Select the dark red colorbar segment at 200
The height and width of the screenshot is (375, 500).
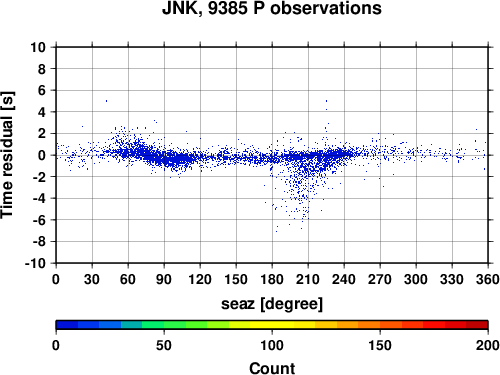click(x=477, y=325)
